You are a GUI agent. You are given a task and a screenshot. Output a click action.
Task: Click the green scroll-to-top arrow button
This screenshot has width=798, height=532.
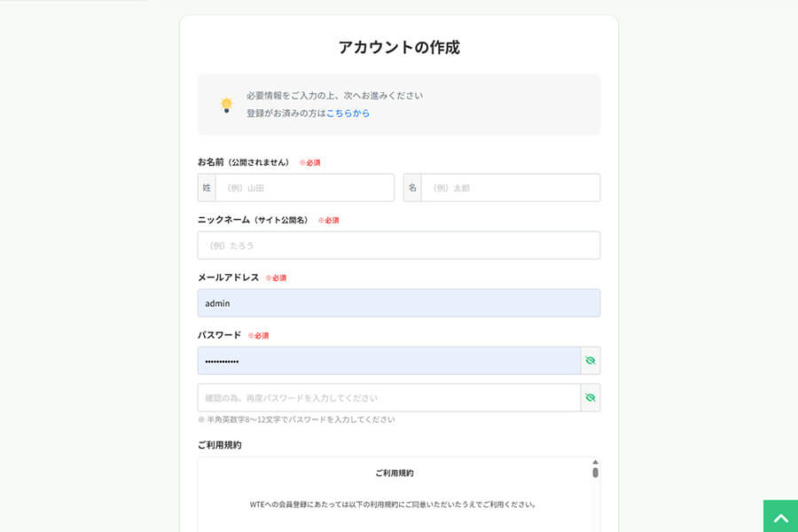pyautogui.click(x=780, y=517)
